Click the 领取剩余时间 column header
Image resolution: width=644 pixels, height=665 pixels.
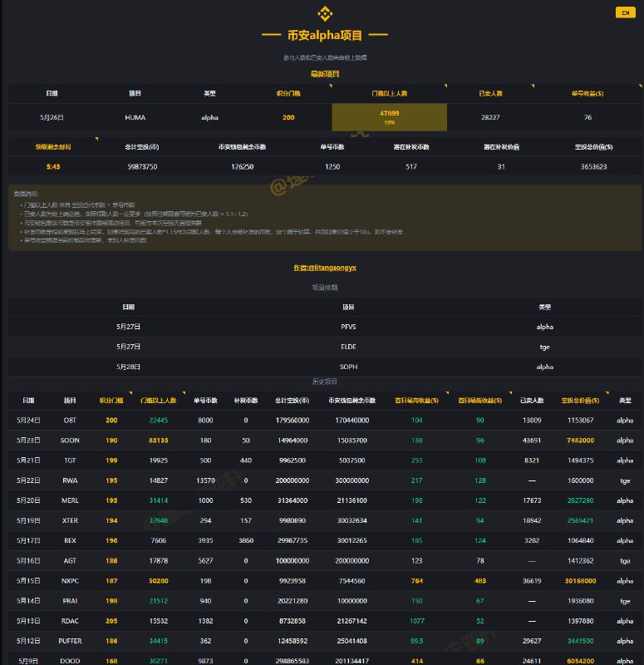click(x=53, y=147)
